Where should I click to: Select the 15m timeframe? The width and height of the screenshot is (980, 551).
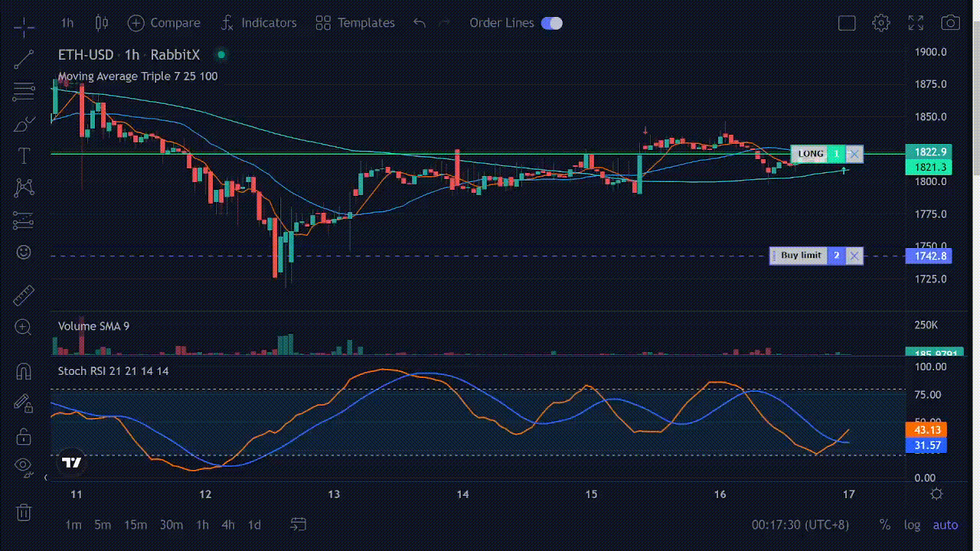(x=136, y=525)
